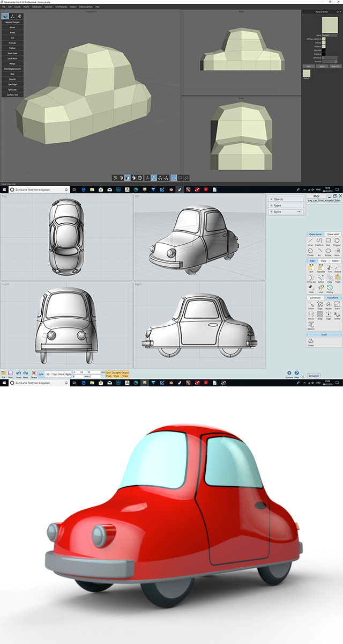The width and height of the screenshot is (343, 644).
Task: Expand More curve tools
Action: pos(337,252)
